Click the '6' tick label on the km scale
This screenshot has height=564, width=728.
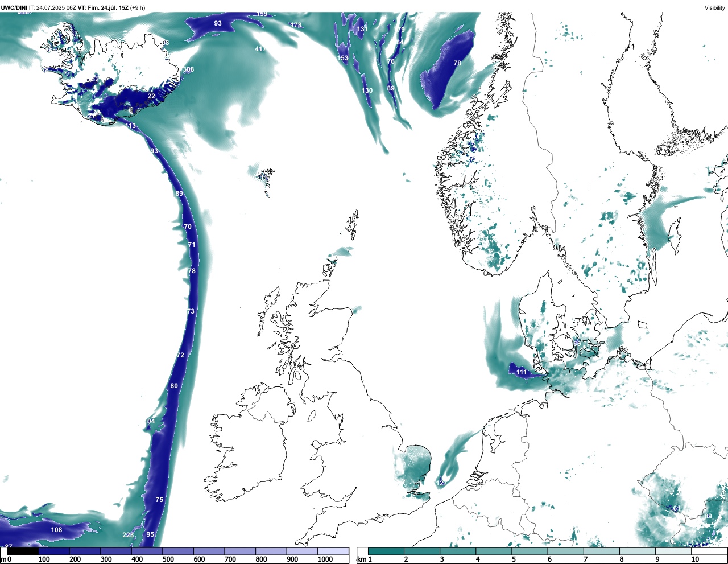[x=549, y=560]
